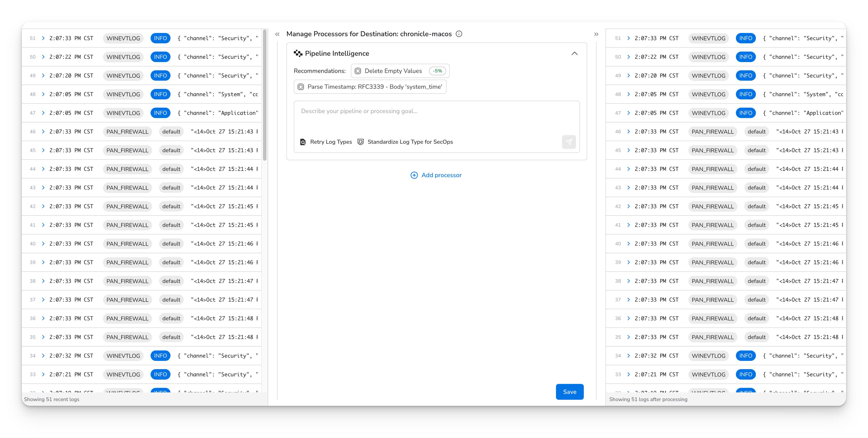Click the plus icon next to Add processor
Viewport: 868px width, 438px height.
(x=414, y=175)
